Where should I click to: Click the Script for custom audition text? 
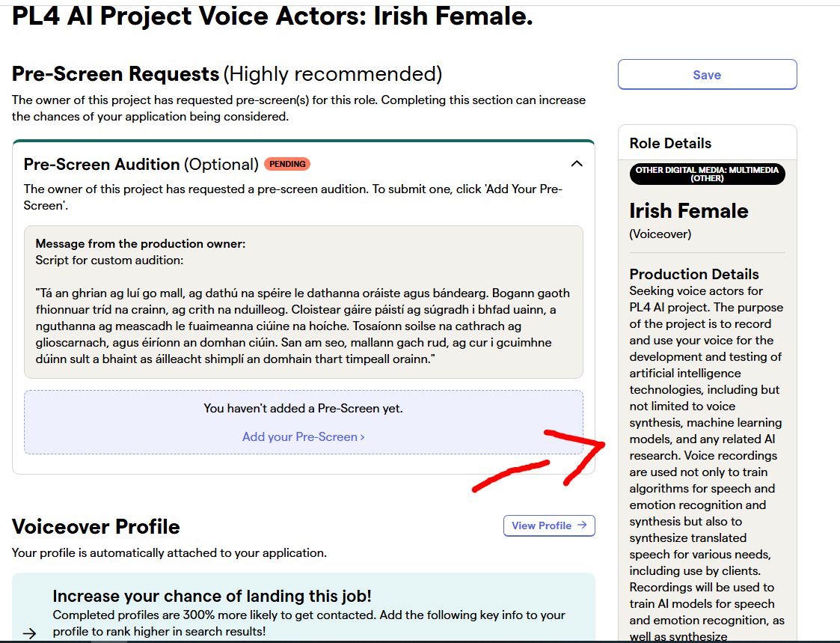(109, 260)
